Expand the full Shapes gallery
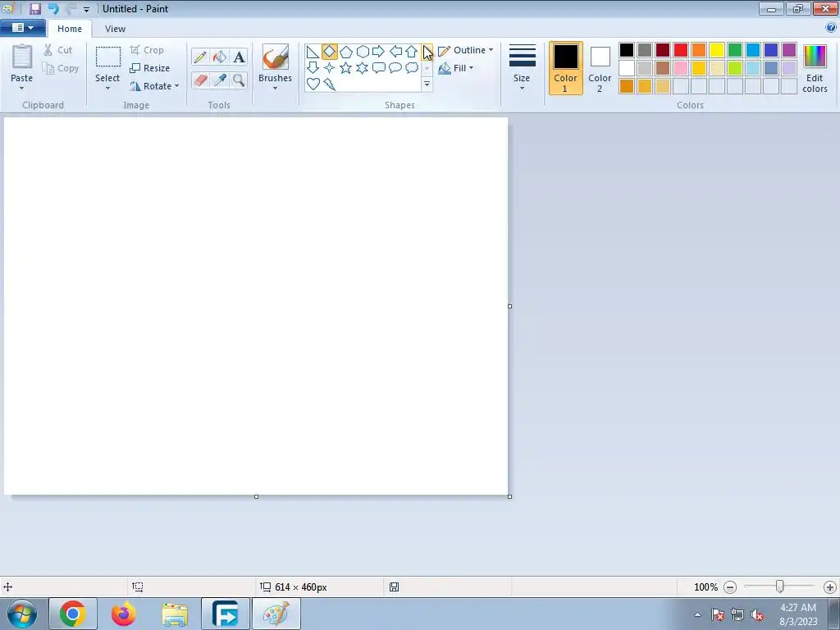This screenshot has width=840, height=630. 427,84
